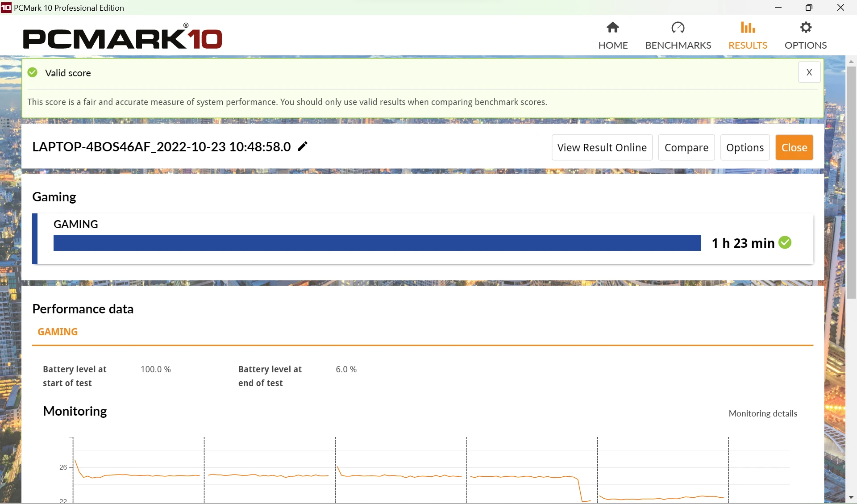
Task: Click the green Valid score checkmark icon
Action: 33,72
